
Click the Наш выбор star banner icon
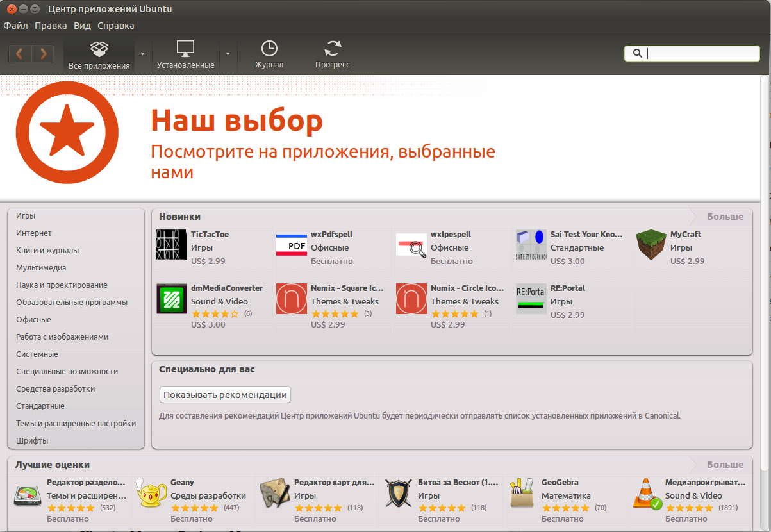click(67, 132)
